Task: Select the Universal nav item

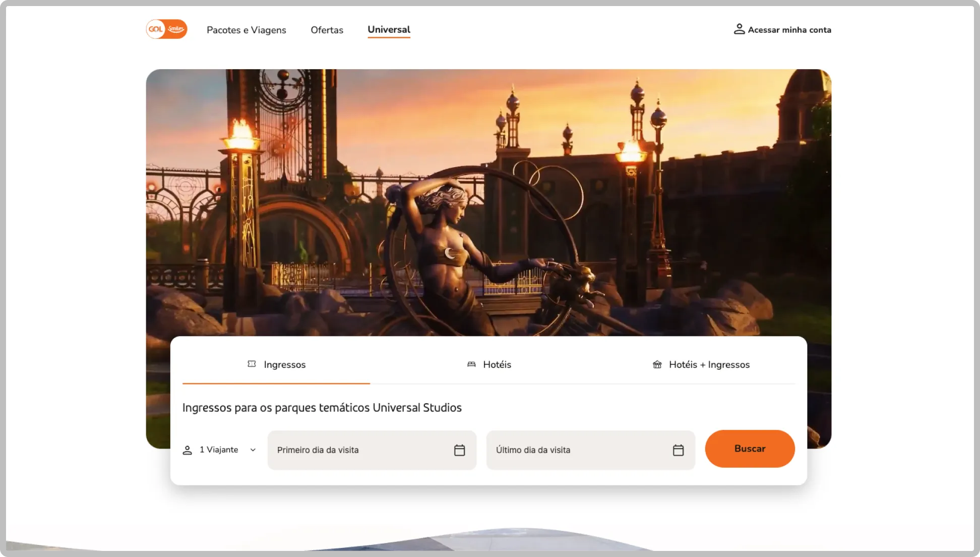Action: (x=389, y=29)
